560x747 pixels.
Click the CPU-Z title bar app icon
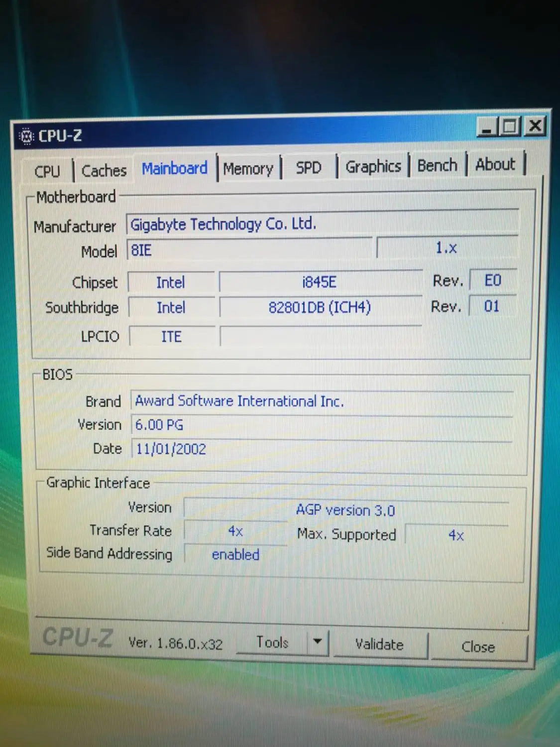click(26, 135)
